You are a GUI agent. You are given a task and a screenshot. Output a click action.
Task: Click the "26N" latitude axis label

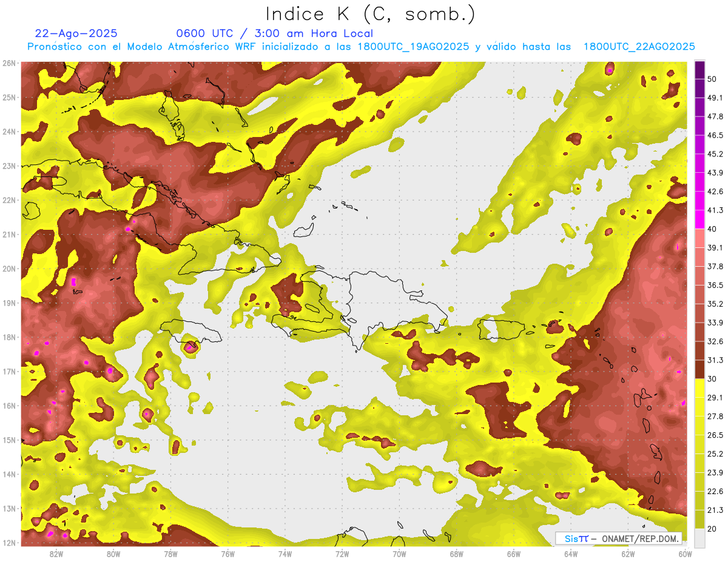(x=8, y=63)
